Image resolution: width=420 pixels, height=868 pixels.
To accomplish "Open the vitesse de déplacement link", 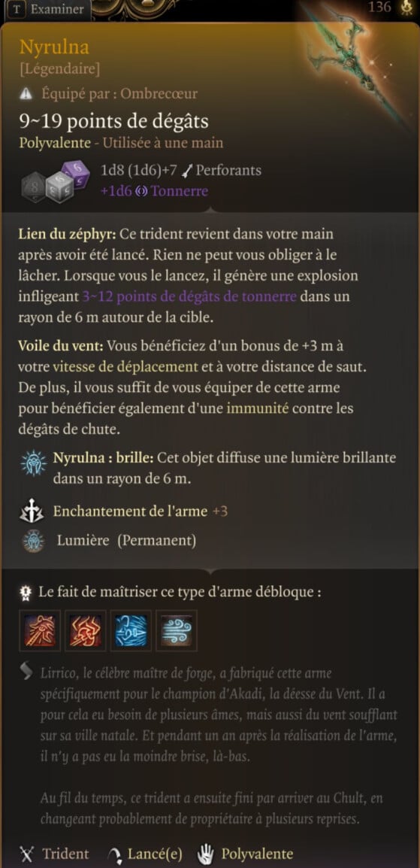I will coord(125,366).
